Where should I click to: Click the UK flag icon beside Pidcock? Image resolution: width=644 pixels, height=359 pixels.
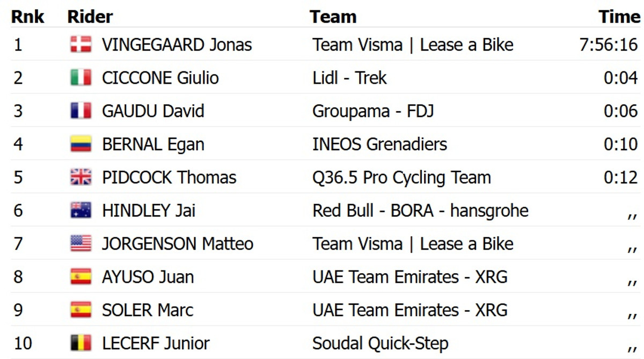(x=80, y=178)
